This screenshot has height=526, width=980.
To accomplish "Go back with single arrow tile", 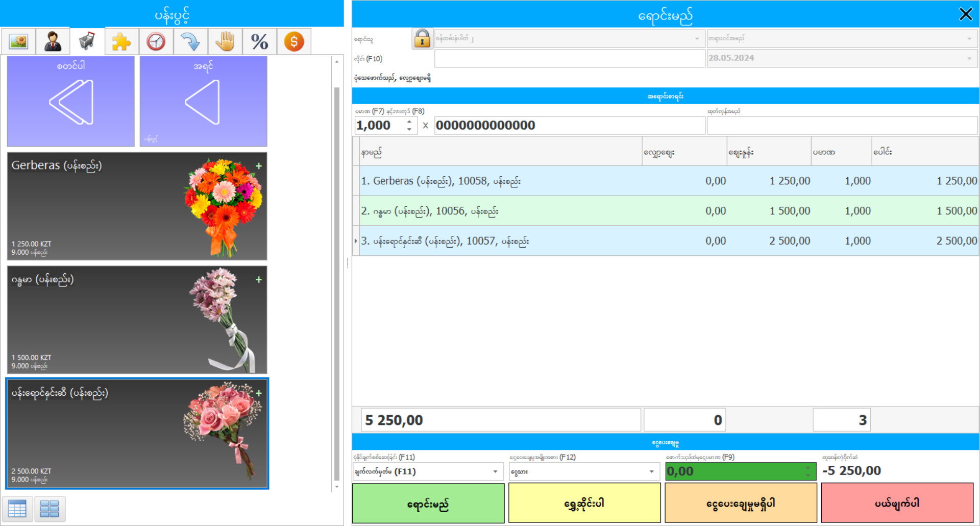I will coord(204,101).
